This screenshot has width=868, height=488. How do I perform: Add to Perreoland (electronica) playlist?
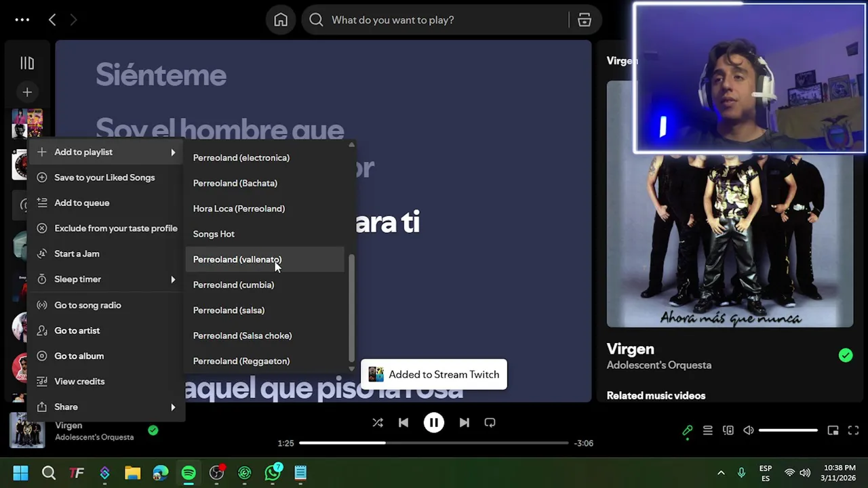pos(264,158)
